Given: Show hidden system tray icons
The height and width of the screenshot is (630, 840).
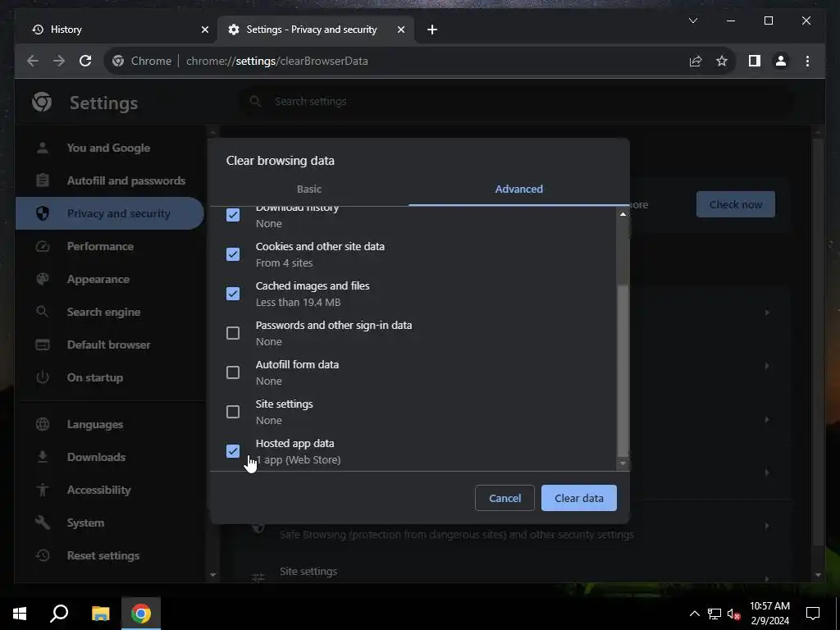Looking at the screenshot, I should click(694, 614).
